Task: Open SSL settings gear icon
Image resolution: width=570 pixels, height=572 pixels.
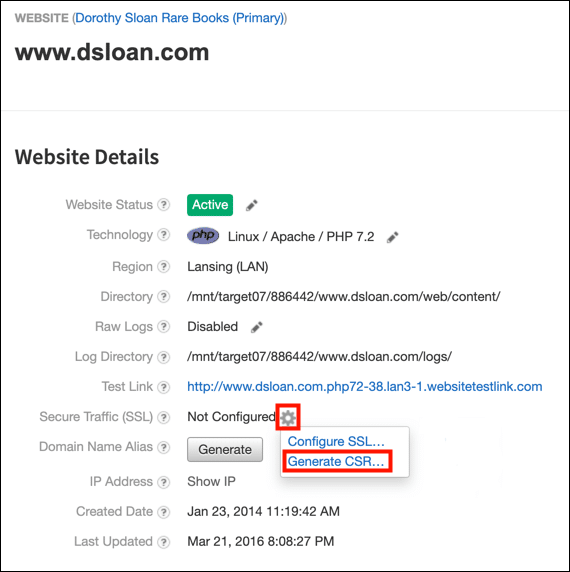Action: click(288, 417)
